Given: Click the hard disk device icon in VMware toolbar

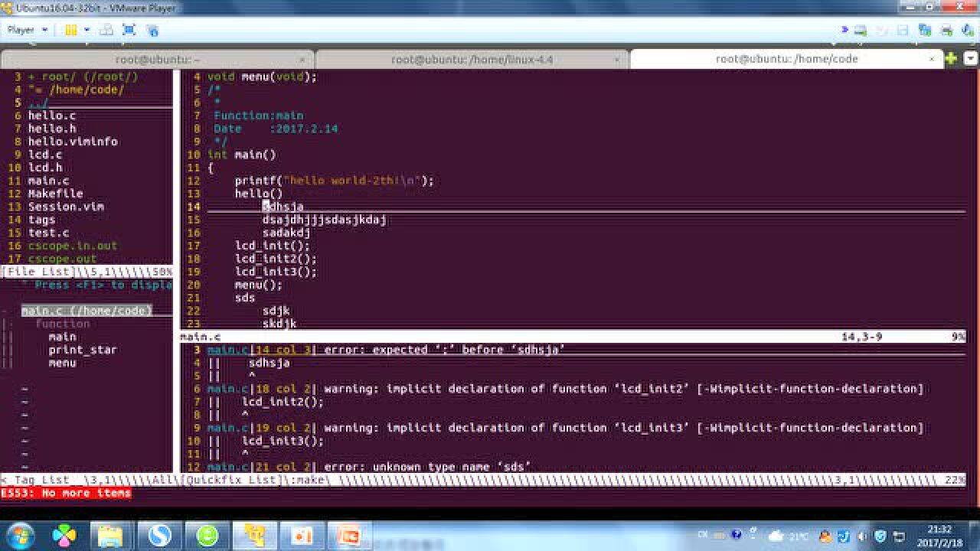Looking at the screenshot, I should click(x=861, y=30).
